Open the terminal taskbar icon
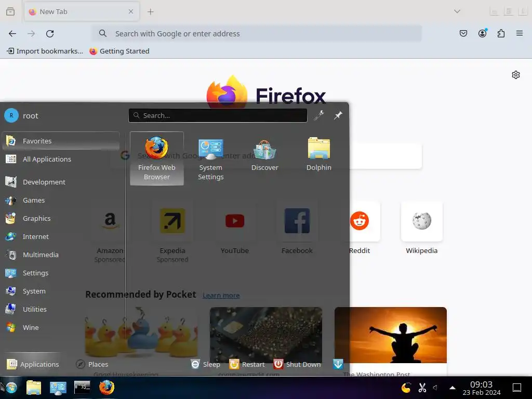The height and width of the screenshot is (399, 532). [x=82, y=388]
